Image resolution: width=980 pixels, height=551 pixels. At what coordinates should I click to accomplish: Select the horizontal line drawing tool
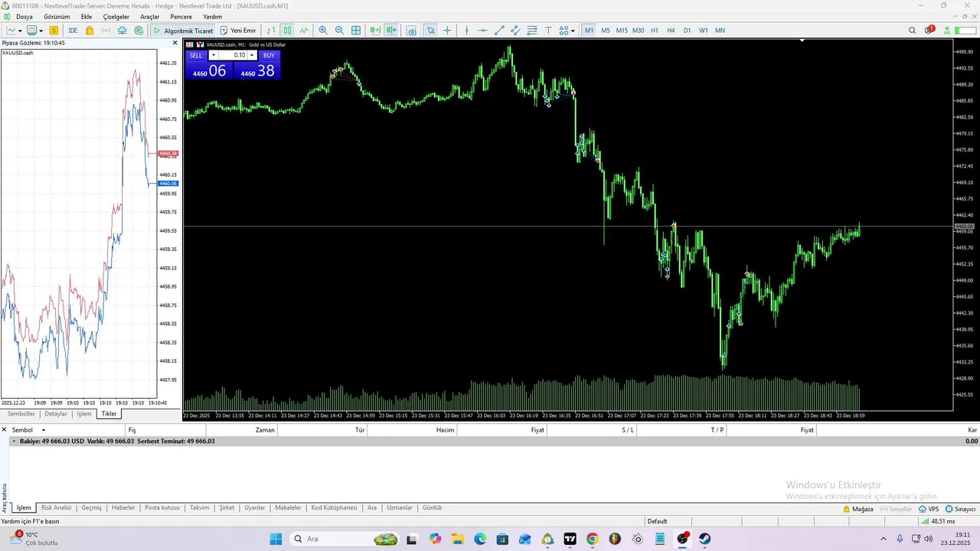[482, 31]
